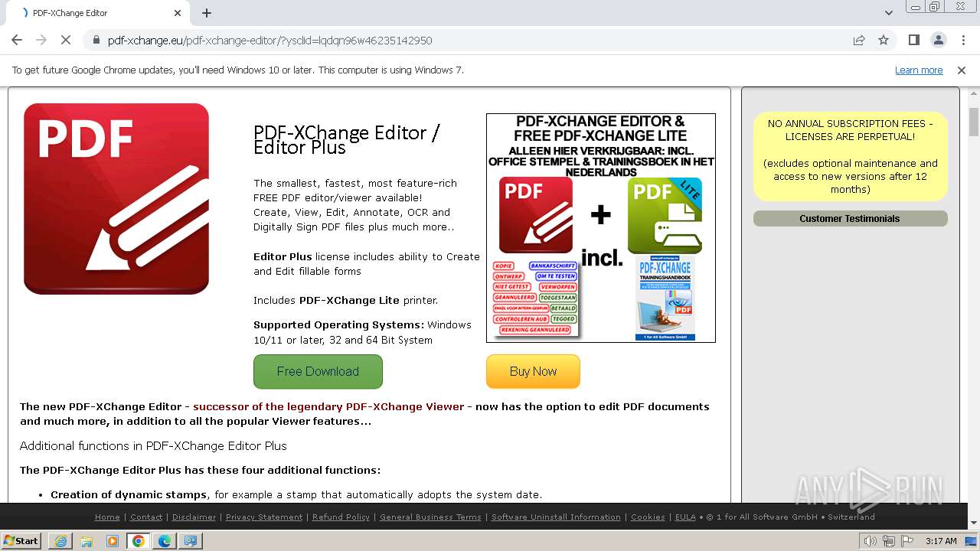Open the Chrome side panel icon
Image resolution: width=980 pixels, height=551 pixels.
(x=913, y=40)
